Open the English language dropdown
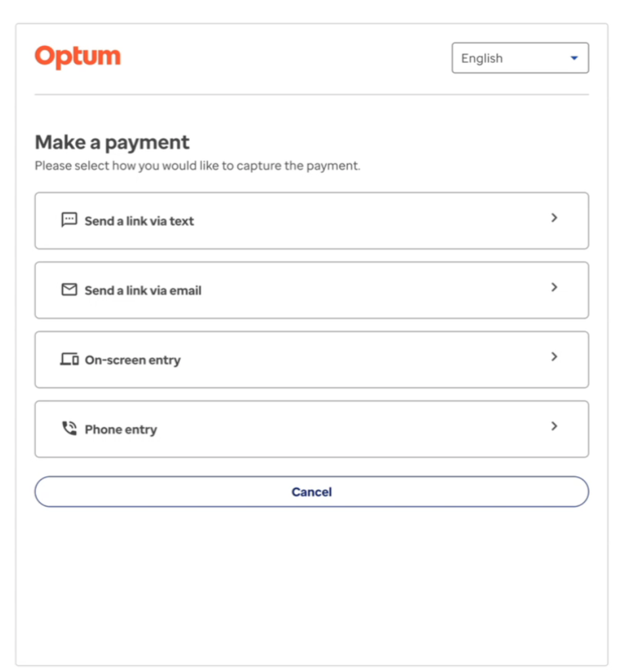This screenshot has width=624, height=672. 520,58
